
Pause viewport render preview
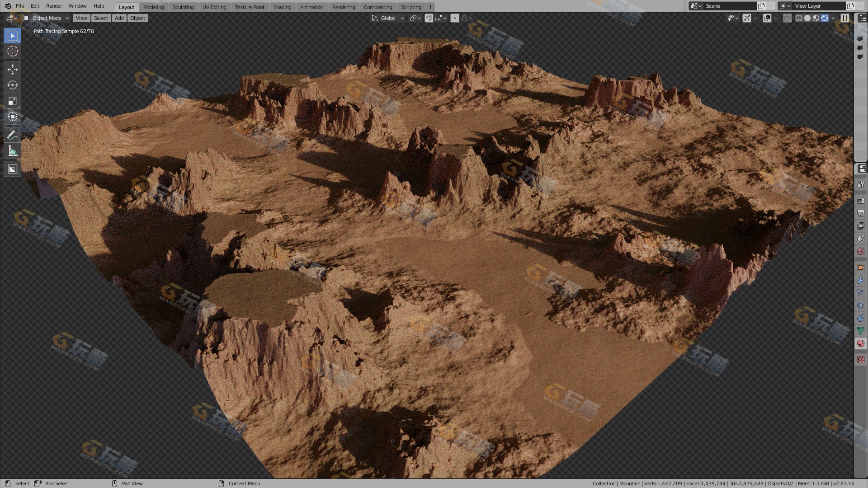click(845, 18)
